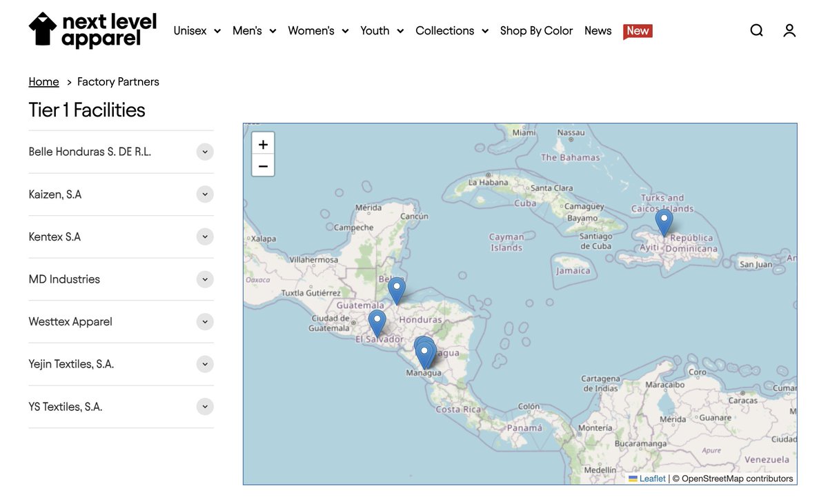The image size is (828, 504).
Task: Click the Venezuela label on the map
Action: point(767,459)
